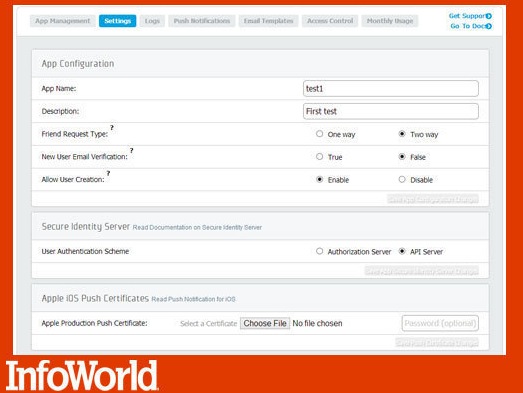Open Read Documentation on Secure Identity Server
523x393 pixels.
(197, 228)
